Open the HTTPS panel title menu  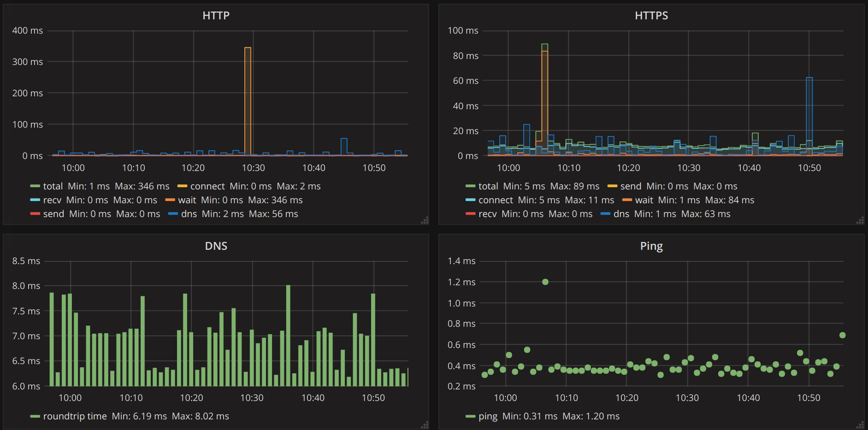click(x=651, y=16)
